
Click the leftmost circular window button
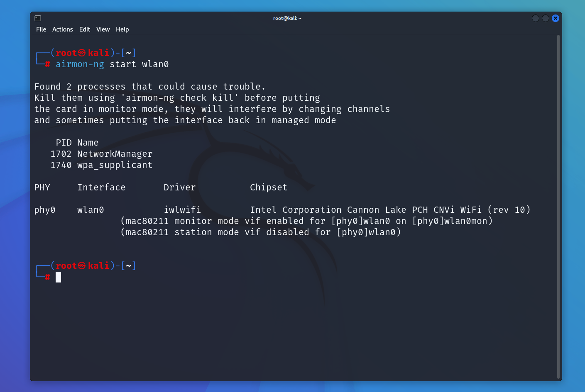pyautogui.click(x=535, y=18)
